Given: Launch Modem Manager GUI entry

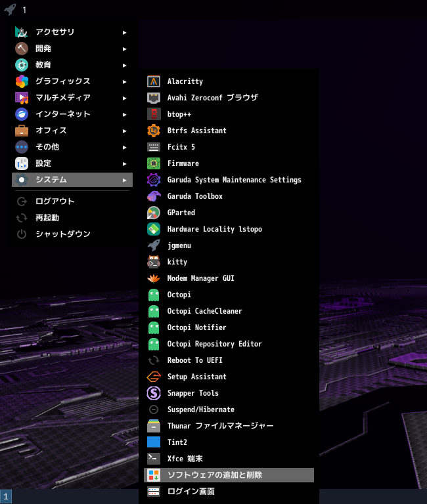Looking at the screenshot, I should coord(229,278).
